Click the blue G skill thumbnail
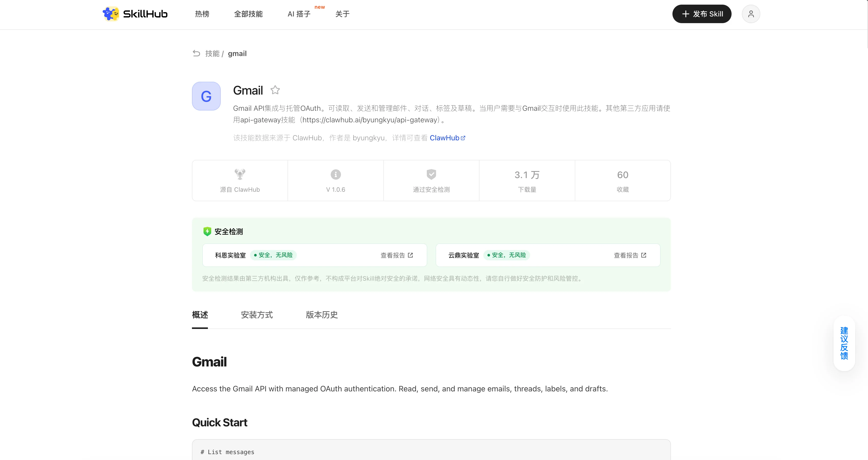The image size is (868, 460). pos(206,96)
